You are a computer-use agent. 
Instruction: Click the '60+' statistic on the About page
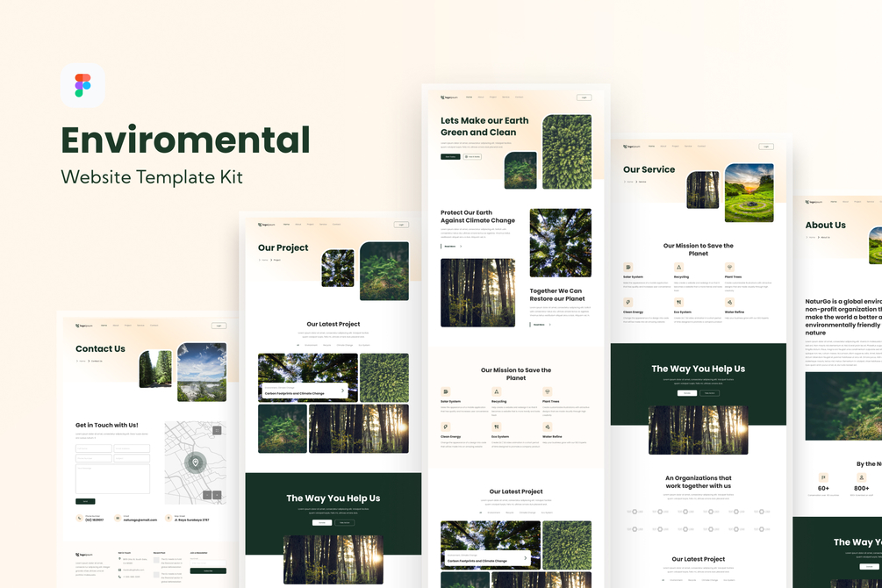(823, 489)
